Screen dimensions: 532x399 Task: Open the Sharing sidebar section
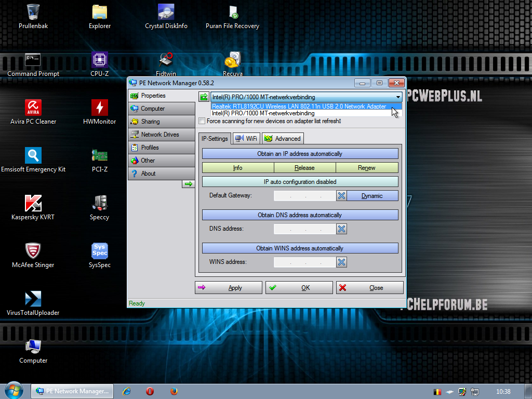pos(162,122)
